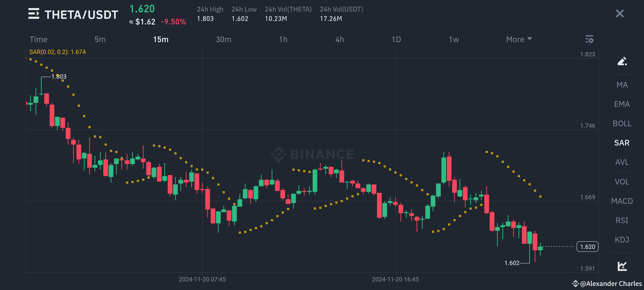Select the AVL indicator option
644x290 pixels.
pos(622,162)
